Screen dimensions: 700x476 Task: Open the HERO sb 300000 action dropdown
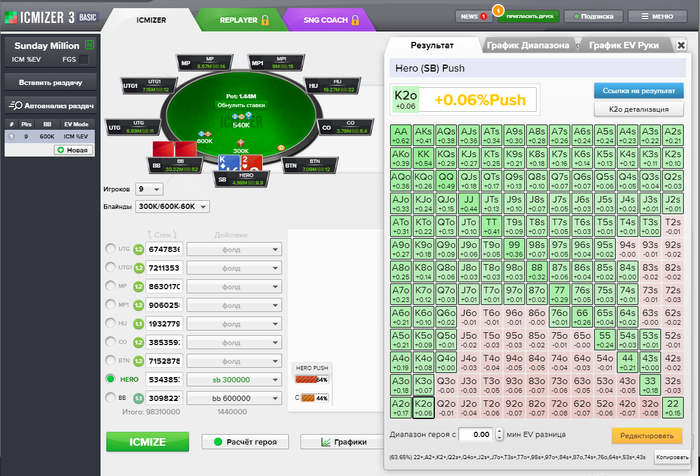[x=234, y=380]
